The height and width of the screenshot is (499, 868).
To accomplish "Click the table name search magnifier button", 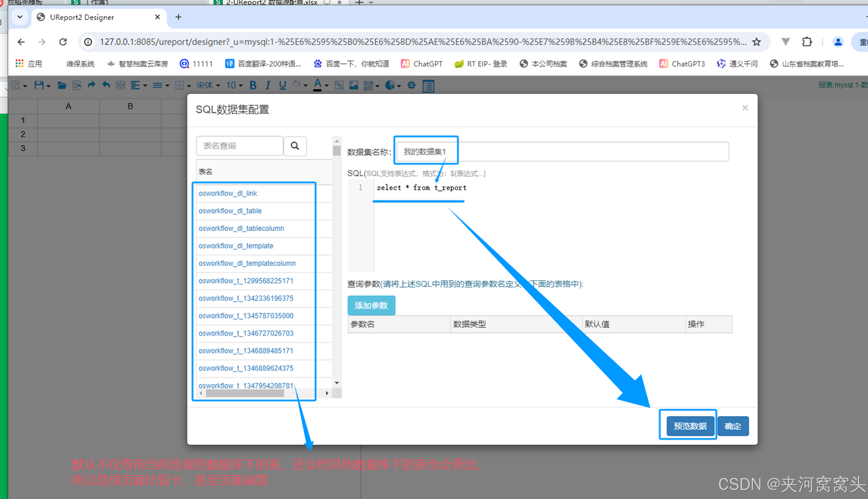I will click(295, 146).
